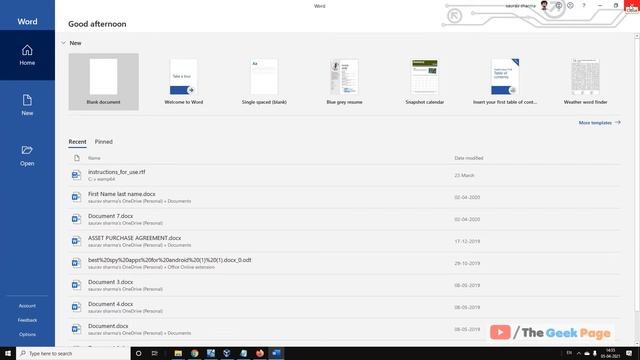
Task: Click the smiley feedback icon in title bar
Action: (559, 5)
